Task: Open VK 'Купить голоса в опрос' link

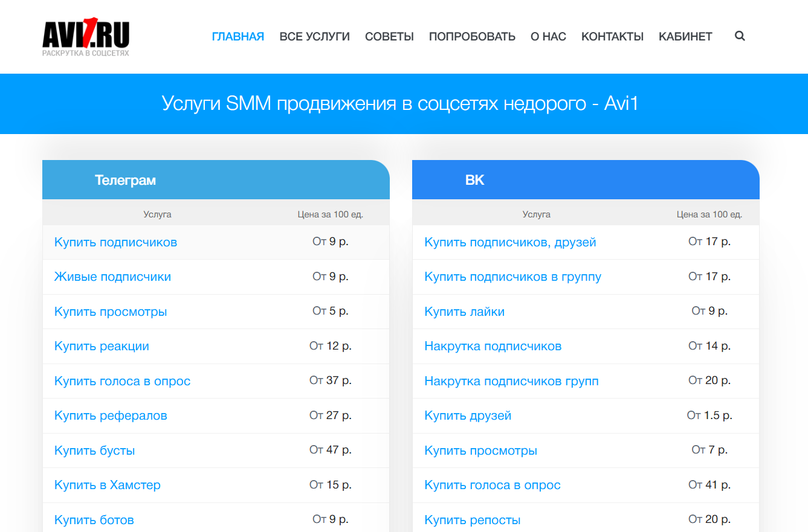Action: pos(493,485)
